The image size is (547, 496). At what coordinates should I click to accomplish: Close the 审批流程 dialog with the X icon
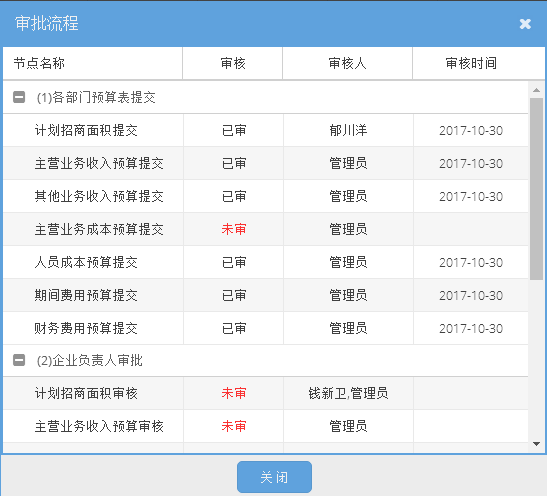click(525, 24)
